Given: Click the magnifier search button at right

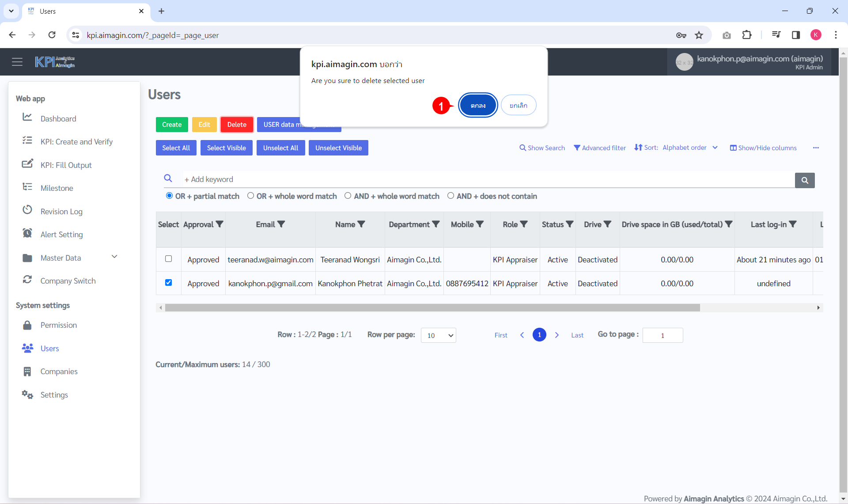Looking at the screenshot, I should click(x=805, y=180).
